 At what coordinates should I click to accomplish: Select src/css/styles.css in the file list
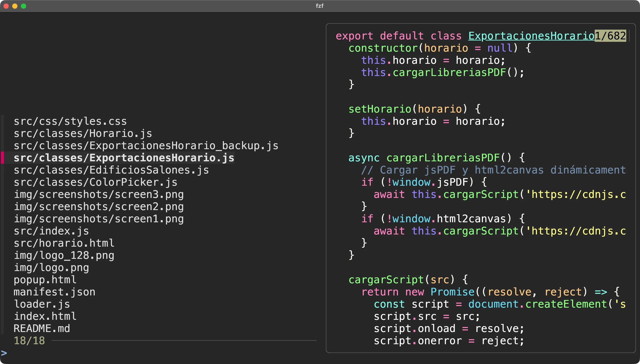coord(70,121)
